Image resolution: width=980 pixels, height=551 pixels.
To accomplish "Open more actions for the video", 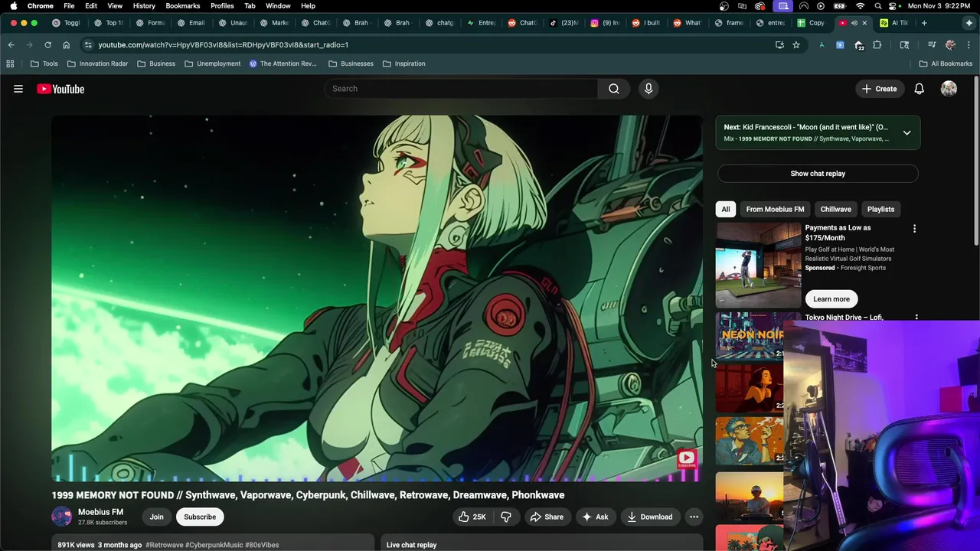I will (x=694, y=517).
